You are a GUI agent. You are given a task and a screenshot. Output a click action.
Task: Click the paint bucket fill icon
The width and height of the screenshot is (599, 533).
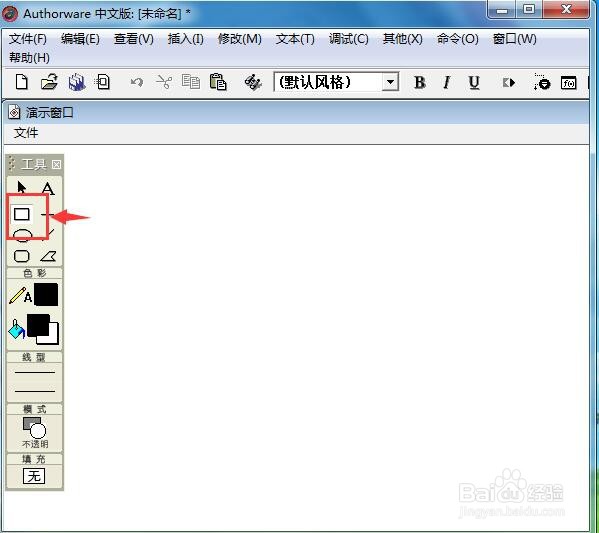[16, 330]
